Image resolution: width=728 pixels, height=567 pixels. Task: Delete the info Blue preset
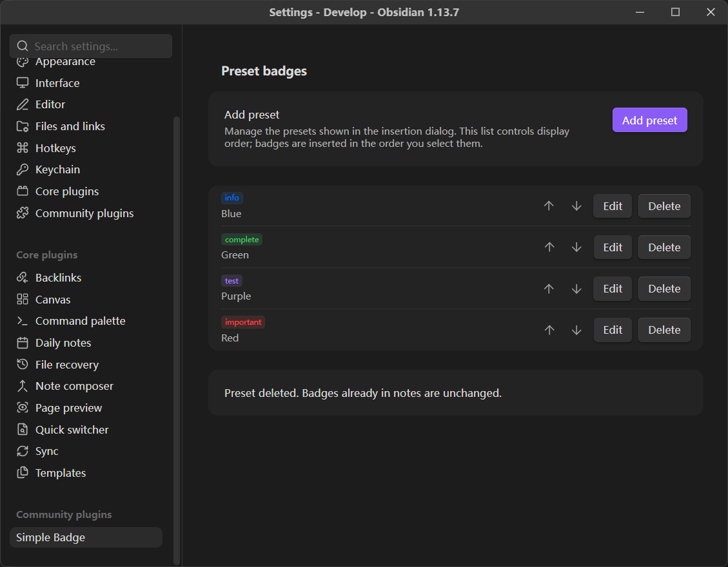pyautogui.click(x=664, y=206)
